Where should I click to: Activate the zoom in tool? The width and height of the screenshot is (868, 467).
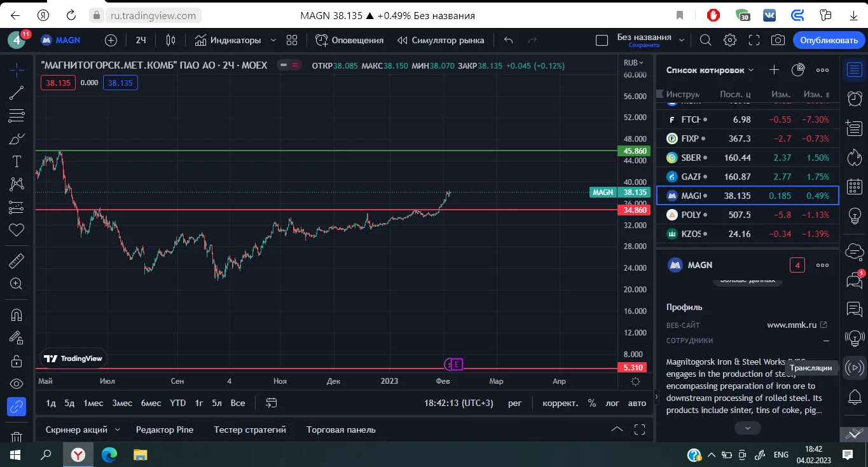(x=17, y=284)
